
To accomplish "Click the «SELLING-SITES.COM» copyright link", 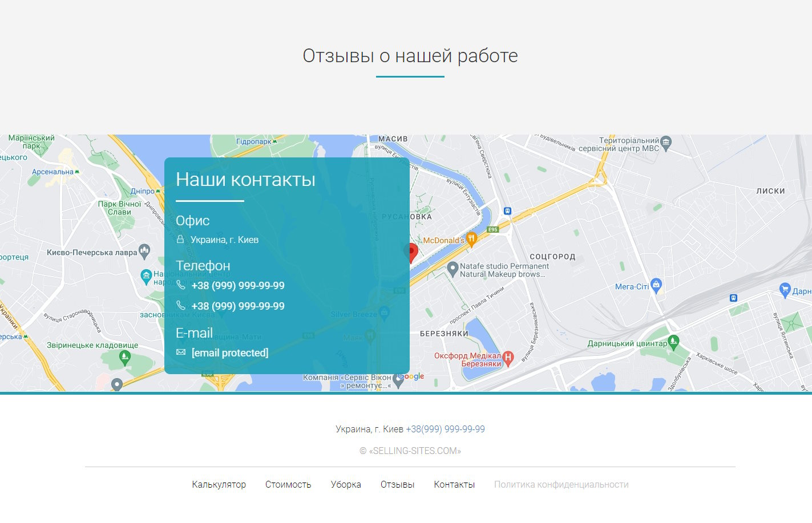I will click(415, 451).
